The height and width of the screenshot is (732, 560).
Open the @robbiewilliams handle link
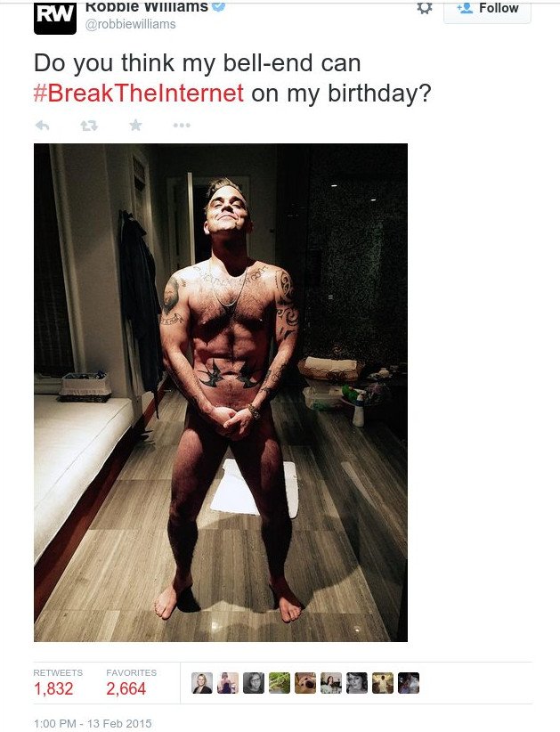click(x=130, y=24)
